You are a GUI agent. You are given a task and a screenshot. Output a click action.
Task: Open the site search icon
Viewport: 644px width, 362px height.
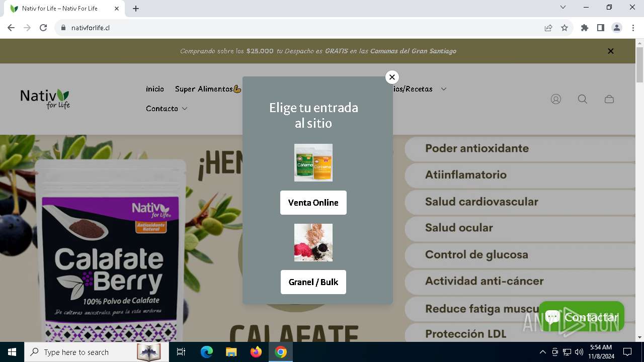click(583, 99)
